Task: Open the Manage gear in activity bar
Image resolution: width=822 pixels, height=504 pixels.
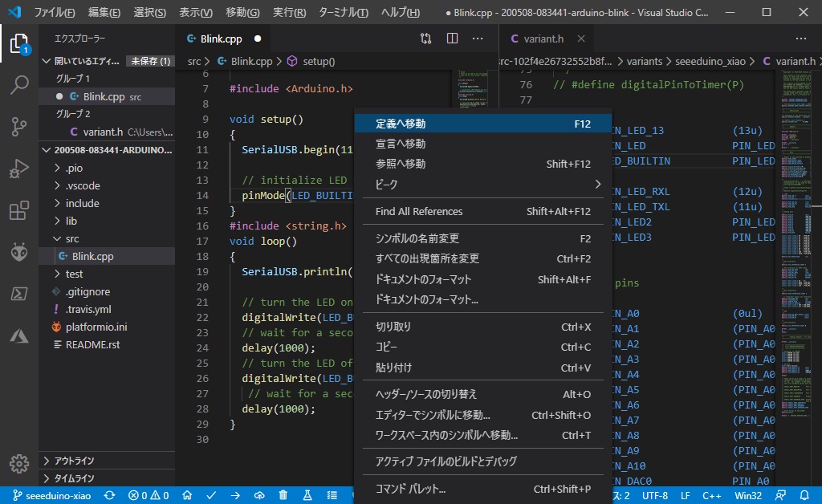Action: click(19, 464)
